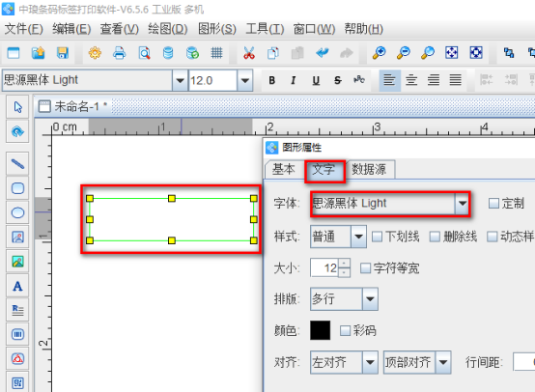Click the floppy disk Save icon

pyautogui.click(x=63, y=53)
